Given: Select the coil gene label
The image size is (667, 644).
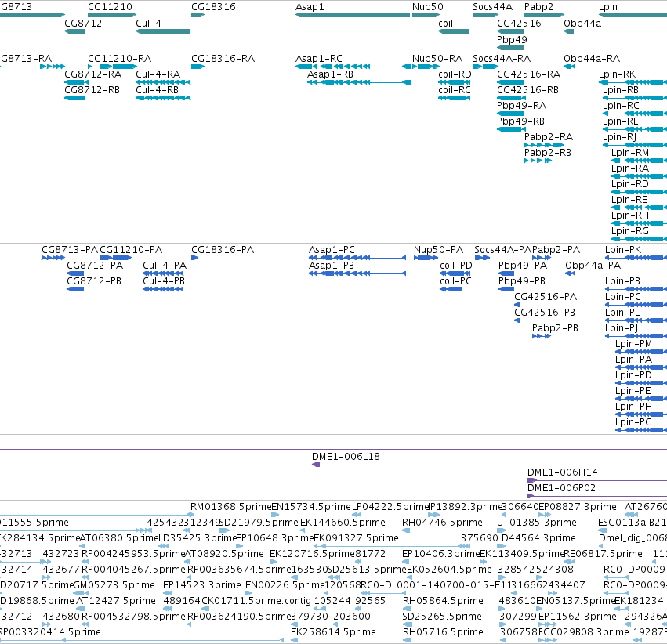Looking at the screenshot, I should pyautogui.click(x=445, y=23).
